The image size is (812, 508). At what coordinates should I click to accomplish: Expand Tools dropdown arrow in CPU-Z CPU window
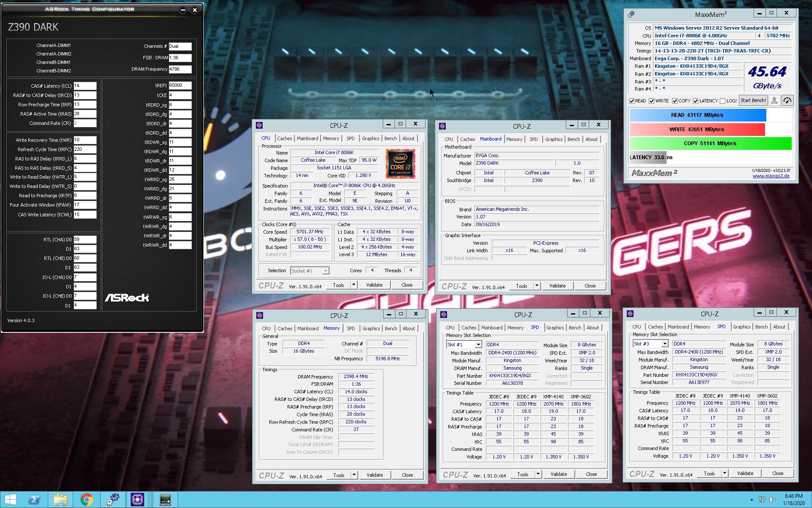[354, 285]
